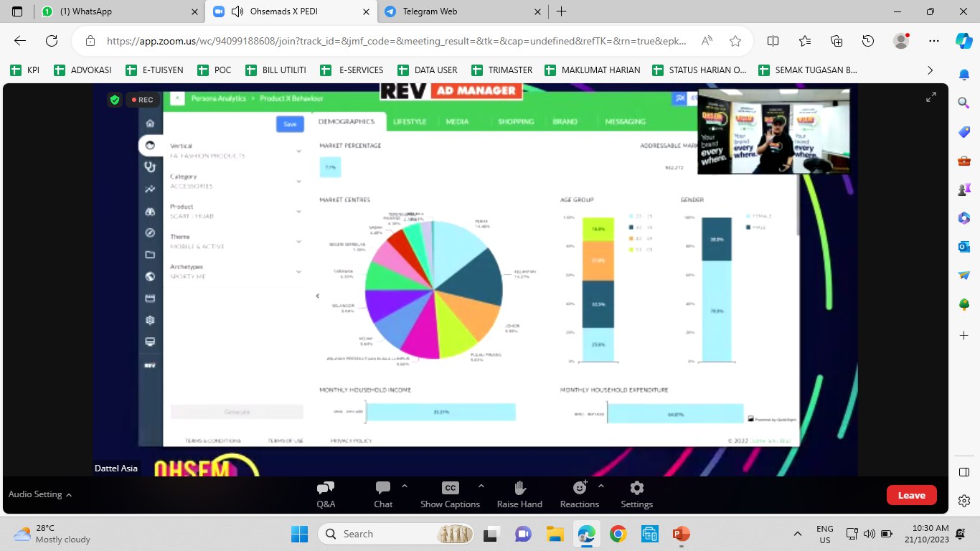Open Zoom Settings gear
The height and width of the screenshot is (551, 980).
pyautogui.click(x=636, y=494)
